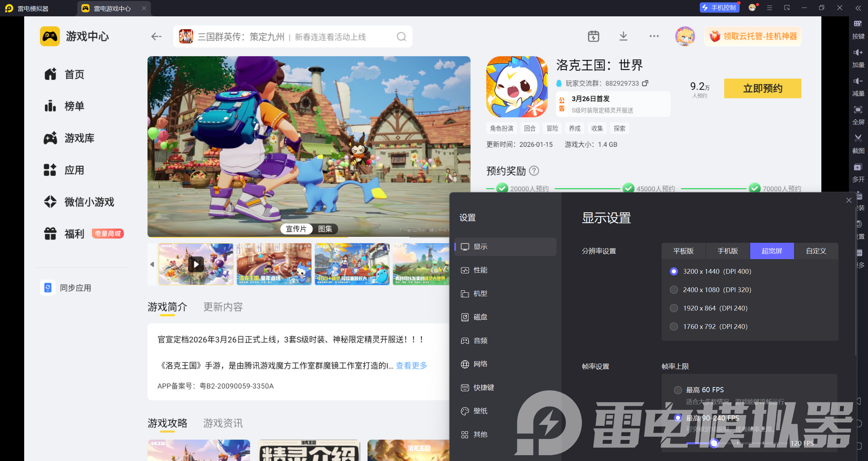868x461 pixels.
Task: Click the download manager icon
Action: [x=623, y=36]
